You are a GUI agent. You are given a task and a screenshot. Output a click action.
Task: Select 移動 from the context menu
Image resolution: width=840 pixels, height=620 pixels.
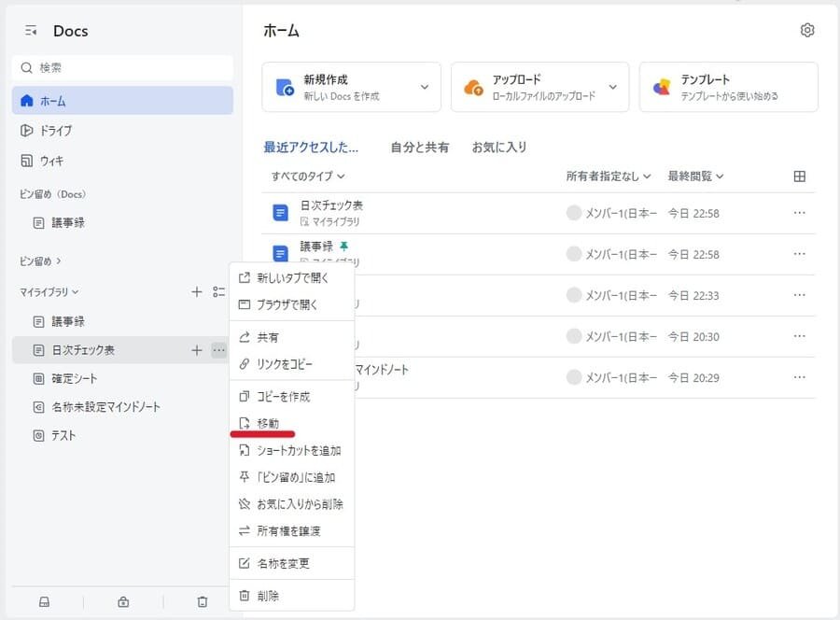point(267,423)
